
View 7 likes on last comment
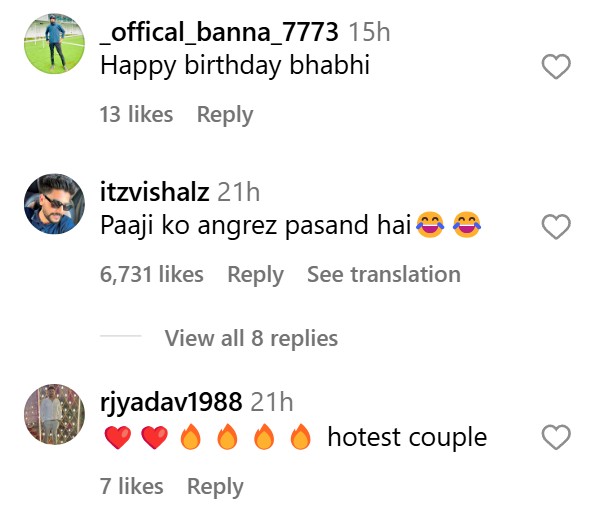(x=132, y=486)
